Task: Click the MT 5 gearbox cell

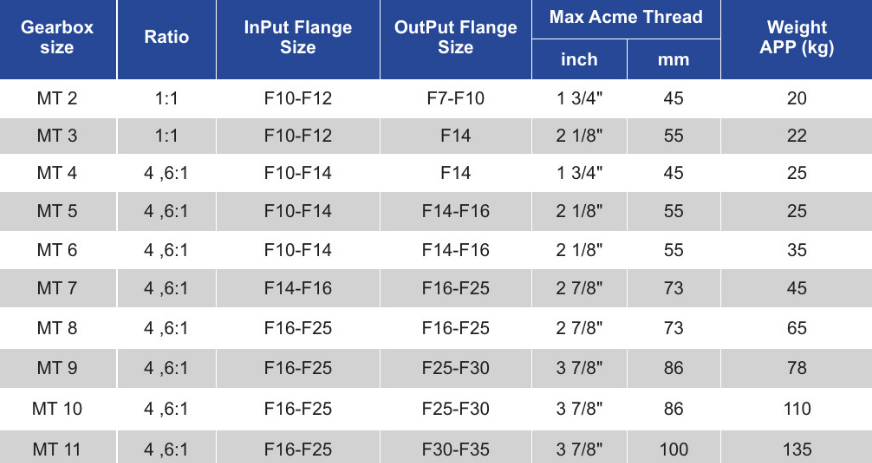Action: [x=57, y=211]
